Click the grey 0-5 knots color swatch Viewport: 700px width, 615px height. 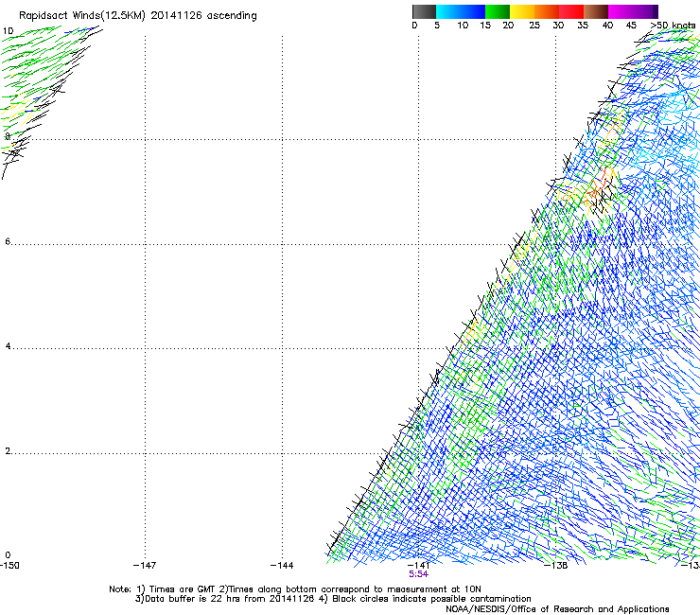coord(424,11)
